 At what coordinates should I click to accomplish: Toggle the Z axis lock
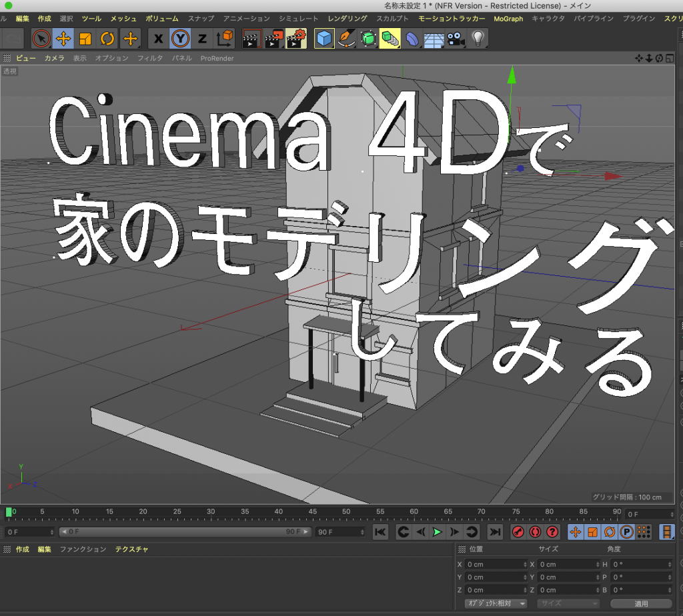point(202,39)
